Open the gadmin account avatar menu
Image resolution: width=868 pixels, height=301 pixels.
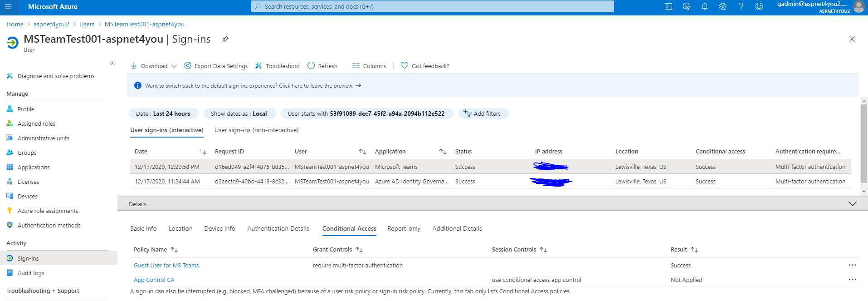pos(858,6)
